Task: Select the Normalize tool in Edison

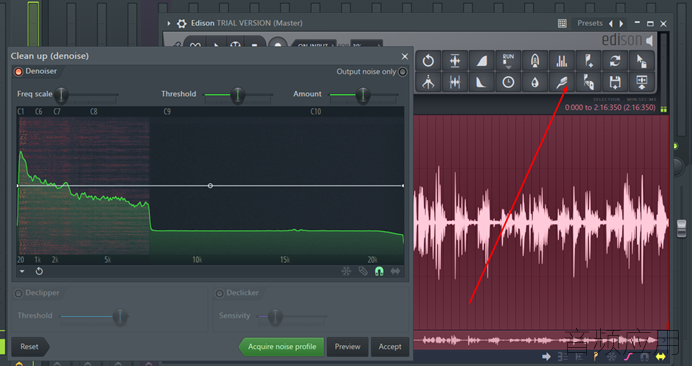Action: pyautogui.click(x=455, y=60)
